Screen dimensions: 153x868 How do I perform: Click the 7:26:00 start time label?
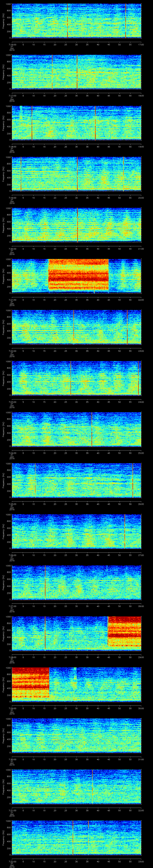12,555
